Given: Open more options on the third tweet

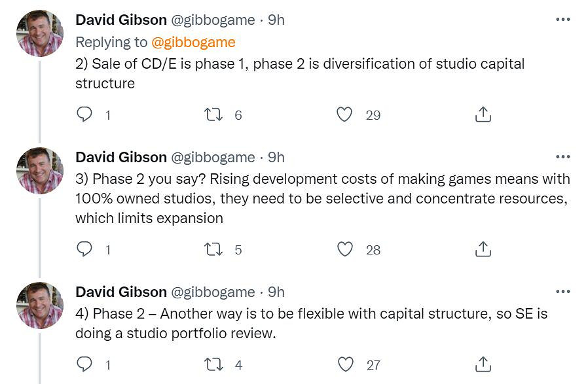Looking at the screenshot, I should pos(562,292).
